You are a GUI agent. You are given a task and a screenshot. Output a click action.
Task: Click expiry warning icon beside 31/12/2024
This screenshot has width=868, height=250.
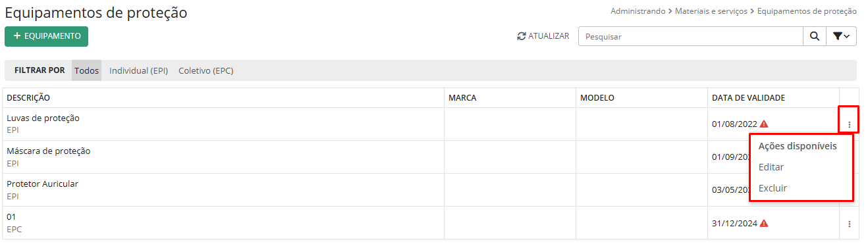pos(764,223)
